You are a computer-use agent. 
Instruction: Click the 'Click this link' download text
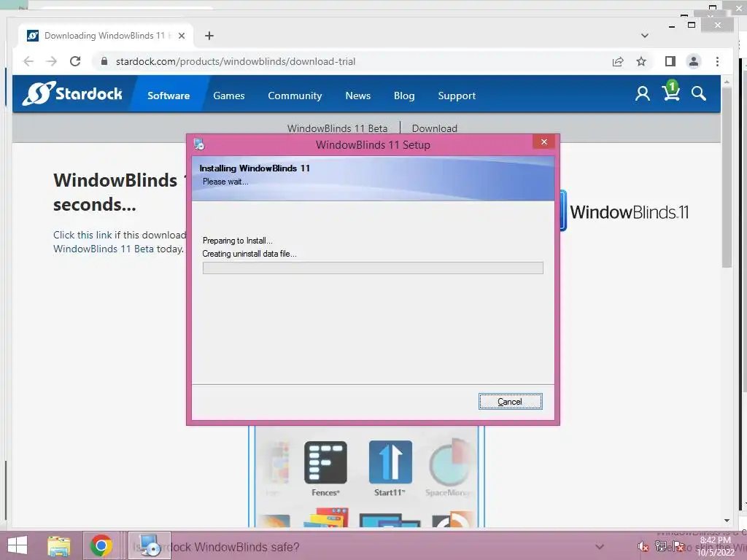click(82, 235)
